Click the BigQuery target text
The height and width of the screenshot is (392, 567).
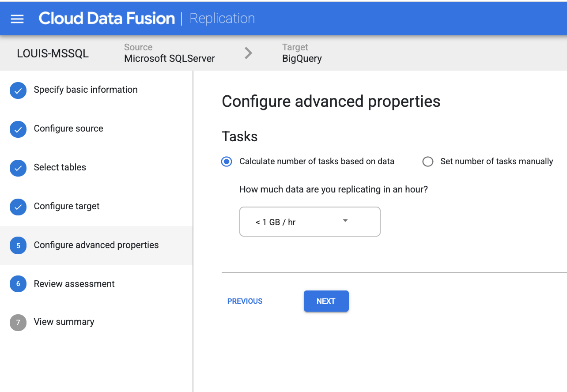coord(302,58)
